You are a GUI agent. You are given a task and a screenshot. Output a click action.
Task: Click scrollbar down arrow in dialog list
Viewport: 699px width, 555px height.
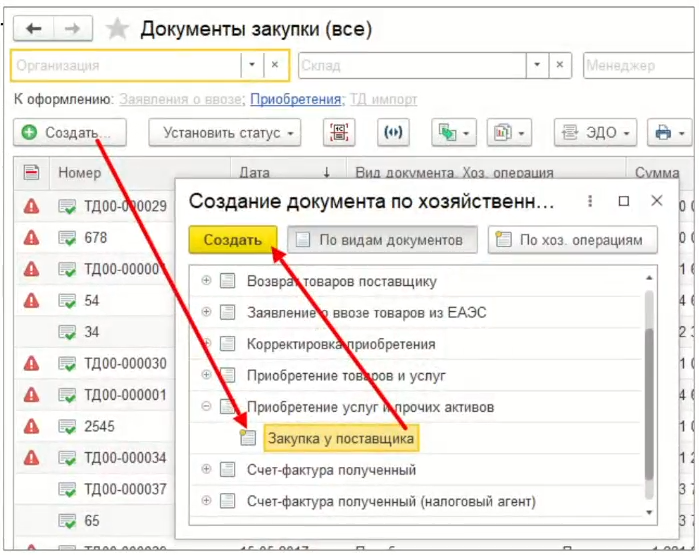(649, 513)
